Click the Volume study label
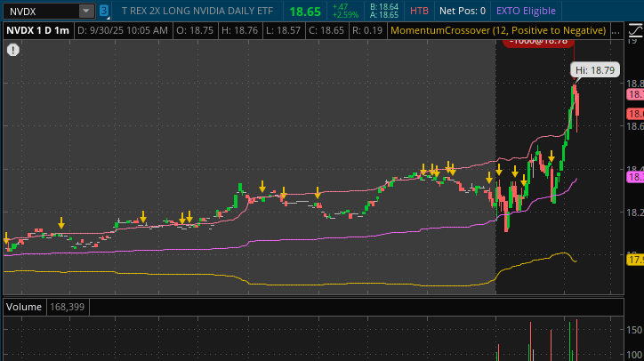 24,307
